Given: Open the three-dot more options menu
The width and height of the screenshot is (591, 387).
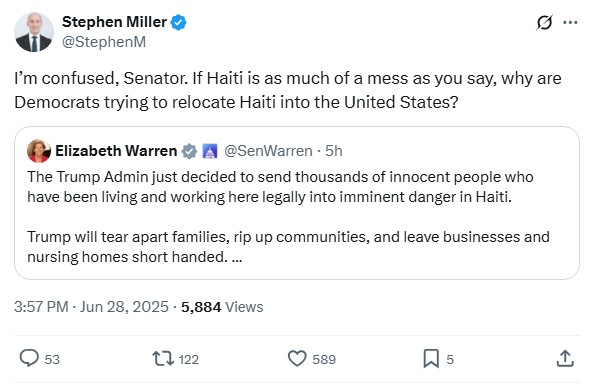Looking at the screenshot, I should (x=570, y=23).
